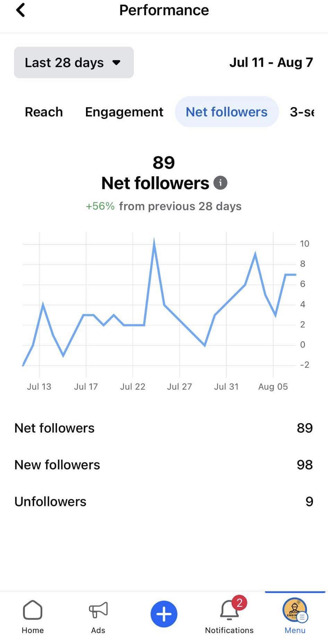The width and height of the screenshot is (328, 644).
Task: Click the dropdown caret beside Last 28 days
Action: [116, 63]
